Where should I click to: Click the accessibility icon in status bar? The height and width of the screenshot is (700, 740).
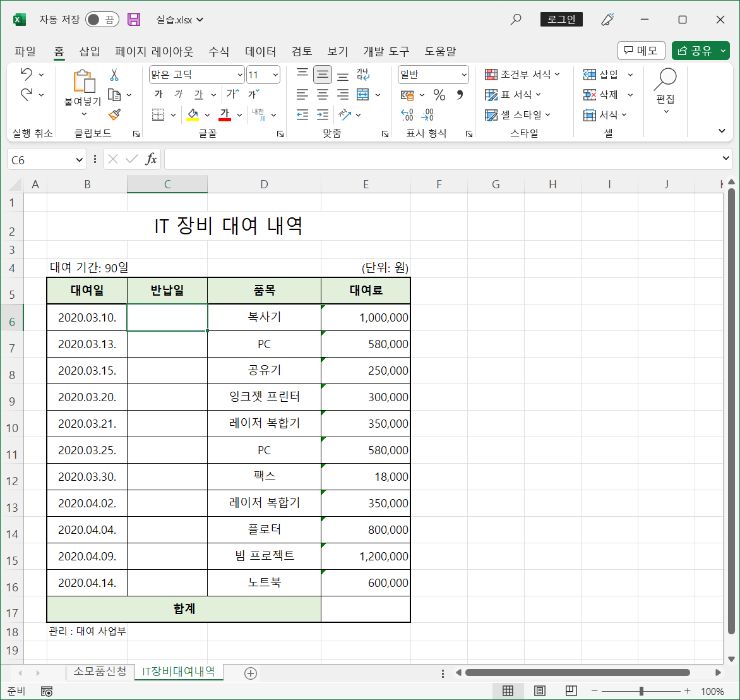click(47, 692)
